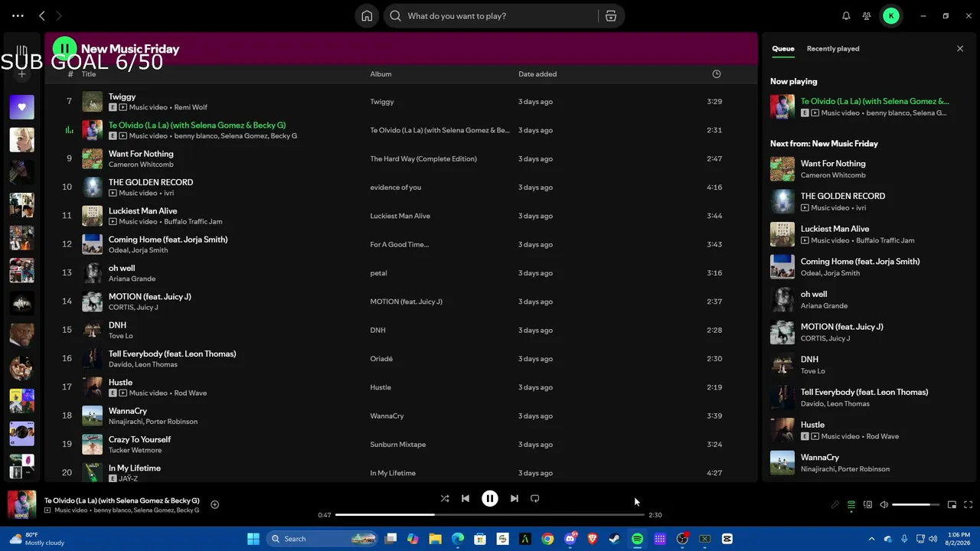Select track 12 Coming Home in the list
Screen dimensions: 980x551
(x=401, y=244)
